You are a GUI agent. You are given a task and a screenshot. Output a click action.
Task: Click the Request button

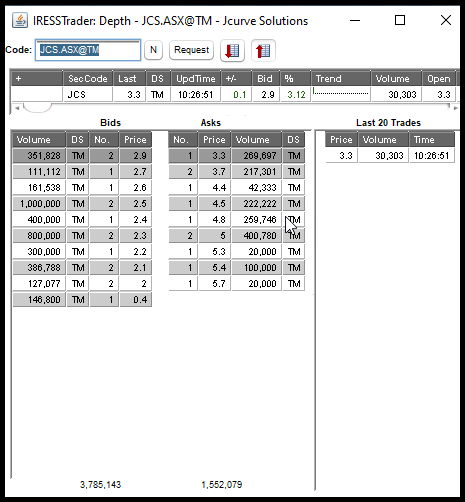click(x=191, y=50)
